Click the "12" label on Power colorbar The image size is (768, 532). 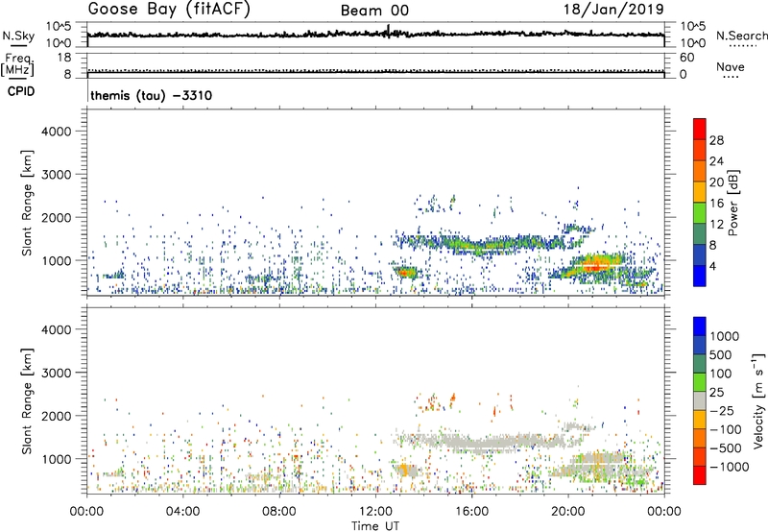tap(716, 225)
